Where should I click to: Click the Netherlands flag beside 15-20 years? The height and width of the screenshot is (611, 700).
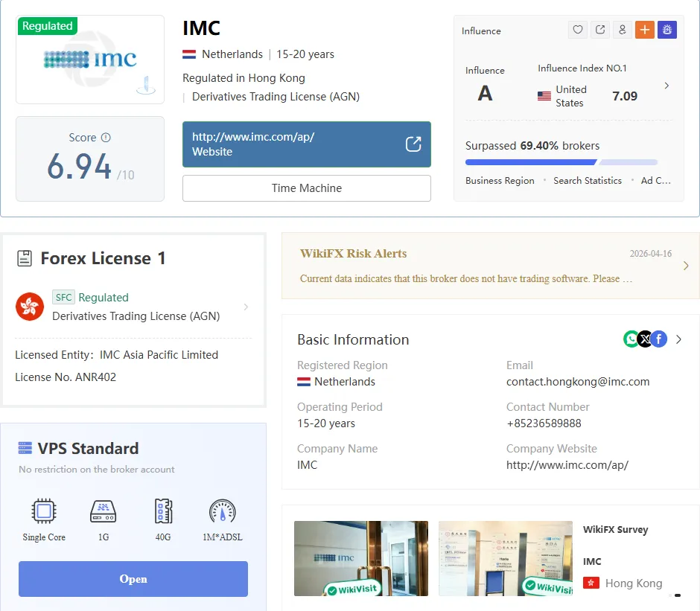[189, 54]
